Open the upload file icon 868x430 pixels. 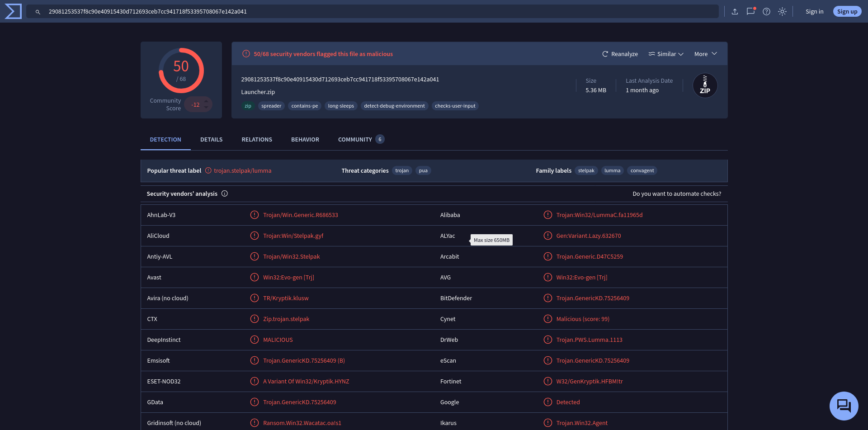(735, 12)
